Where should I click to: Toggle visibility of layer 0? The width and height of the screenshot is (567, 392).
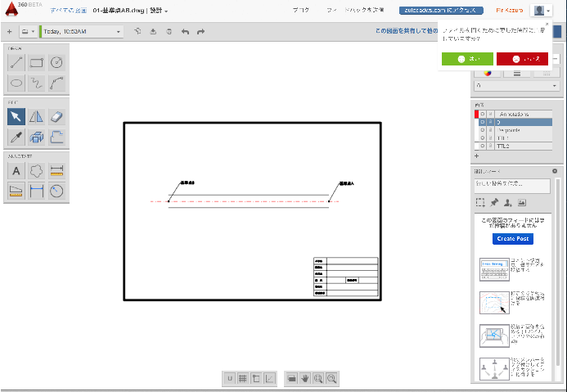point(483,122)
